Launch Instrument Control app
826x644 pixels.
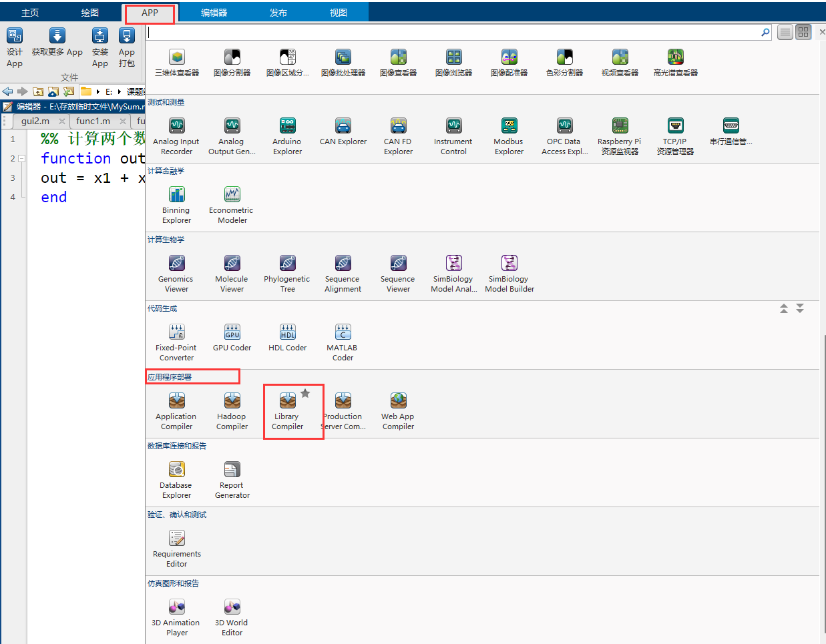coord(453,136)
